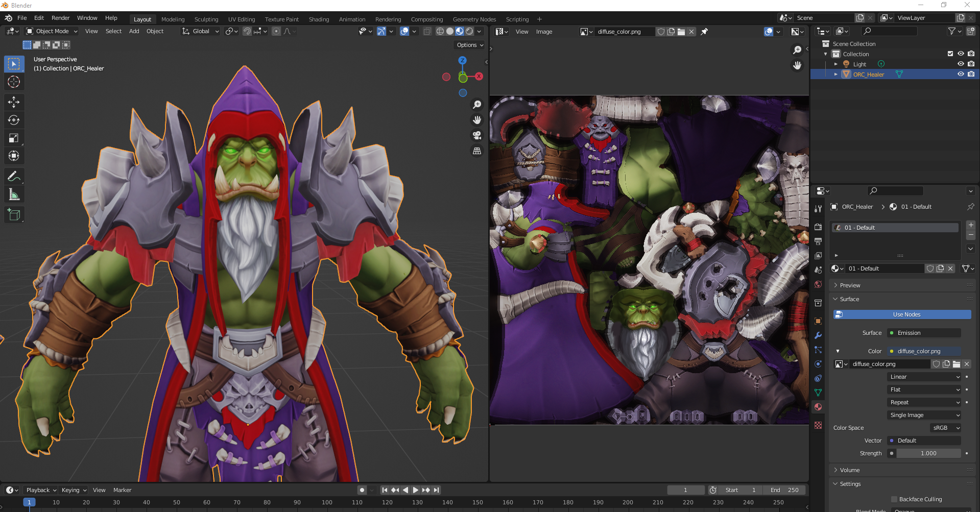Open the Linear interpolation dropdown

pos(924,377)
